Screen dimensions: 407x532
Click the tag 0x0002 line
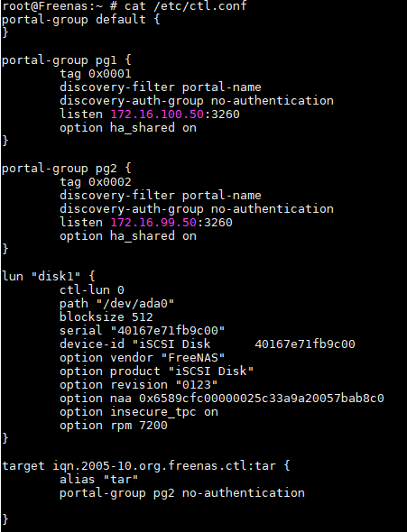pyautogui.click(x=96, y=182)
